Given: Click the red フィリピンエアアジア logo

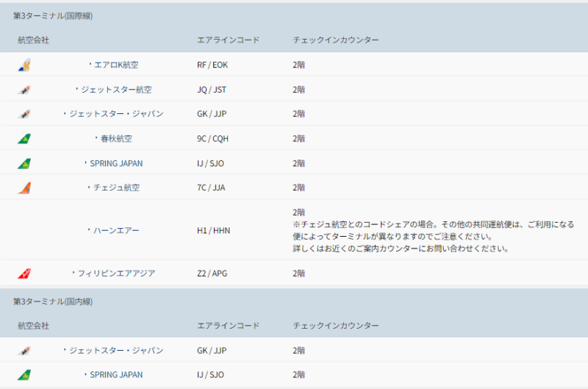Looking at the screenshot, I should pos(24,274).
